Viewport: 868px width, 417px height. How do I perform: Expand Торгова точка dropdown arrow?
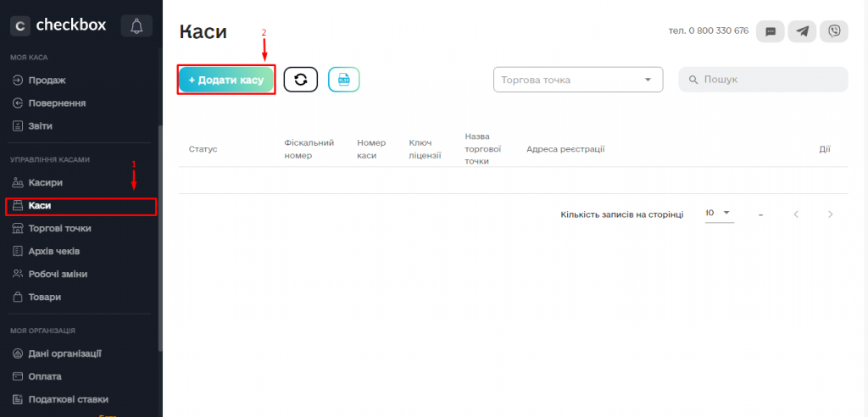(648, 80)
